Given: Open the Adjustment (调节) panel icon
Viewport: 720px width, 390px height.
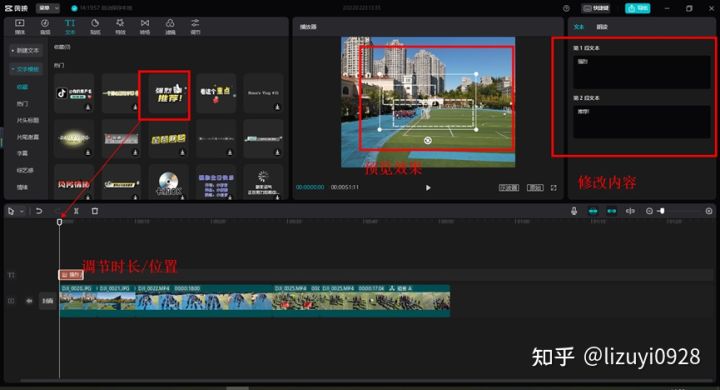Looking at the screenshot, I should pyautogui.click(x=195, y=27).
